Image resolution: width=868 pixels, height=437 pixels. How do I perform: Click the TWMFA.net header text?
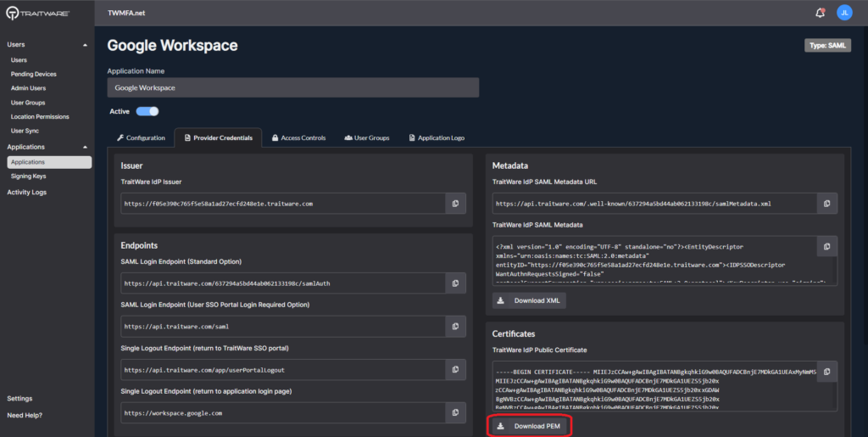[126, 13]
